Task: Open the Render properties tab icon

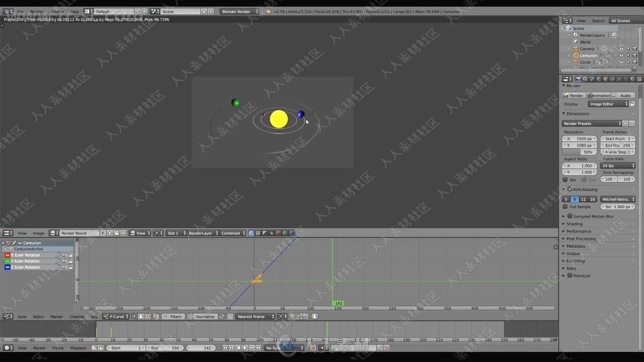Action: 579,79
